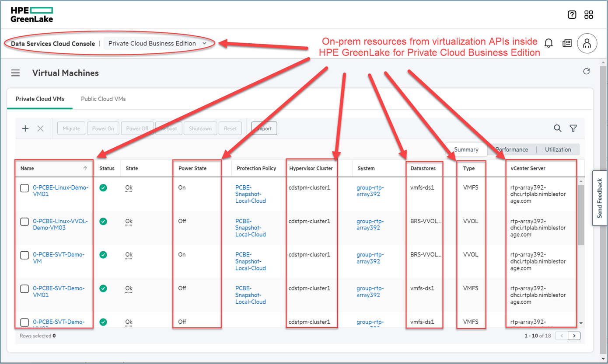Click the Datastores column header
The width and height of the screenshot is (608, 364).
423,168
